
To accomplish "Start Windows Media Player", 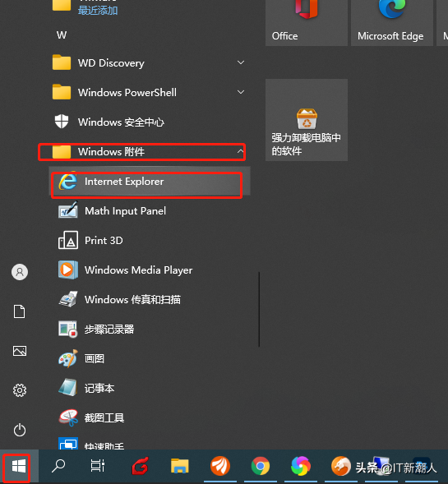I will (x=150, y=270).
